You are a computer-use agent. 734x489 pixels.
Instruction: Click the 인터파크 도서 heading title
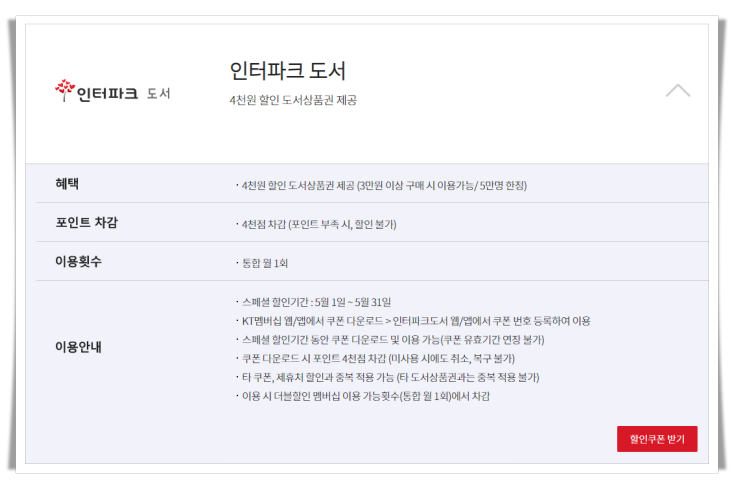point(287,71)
